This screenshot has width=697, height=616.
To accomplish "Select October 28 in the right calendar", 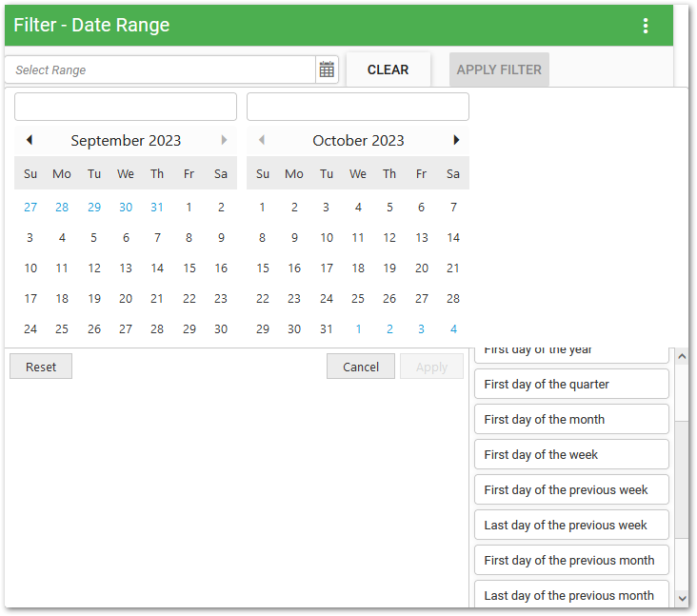I will tap(453, 299).
